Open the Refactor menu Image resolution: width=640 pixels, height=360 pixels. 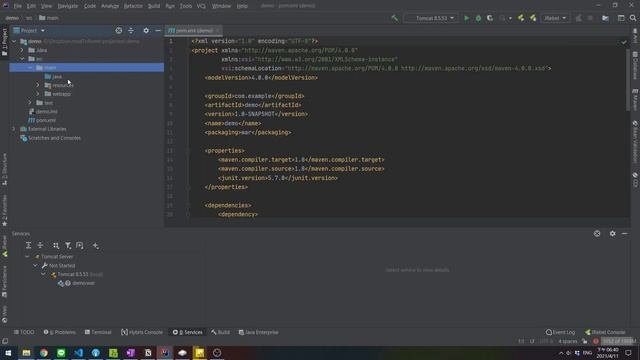pyautogui.click(x=133, y=6)
